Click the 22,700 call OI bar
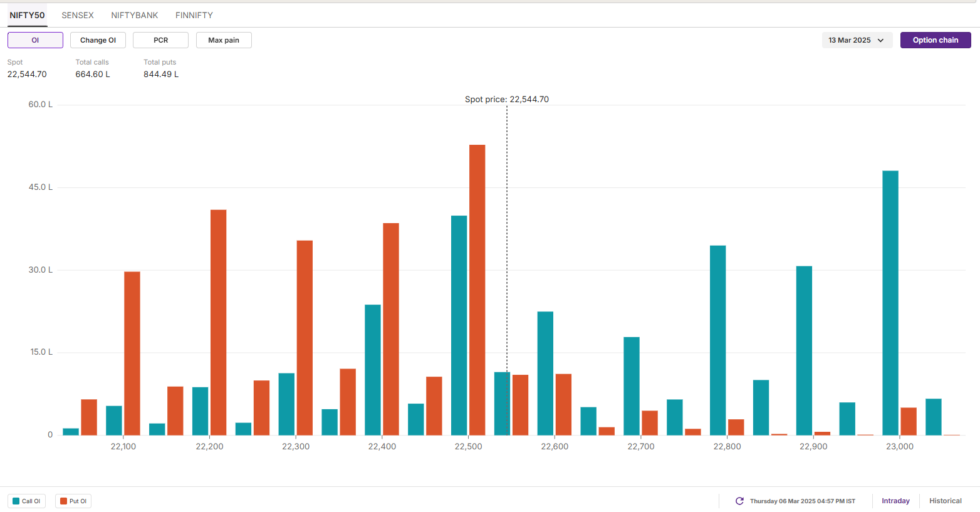This screenshot has width=980, height=512. (x=632, y=386)
